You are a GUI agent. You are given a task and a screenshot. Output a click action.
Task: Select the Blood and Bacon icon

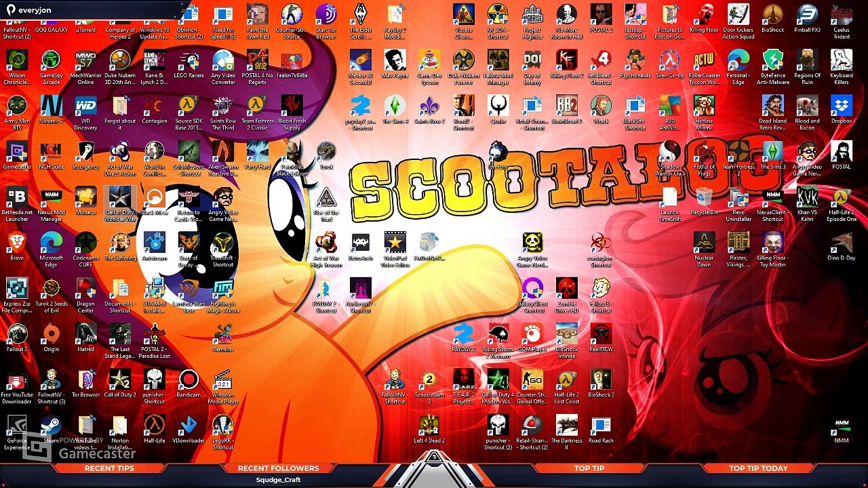click(x=807, y=113)
